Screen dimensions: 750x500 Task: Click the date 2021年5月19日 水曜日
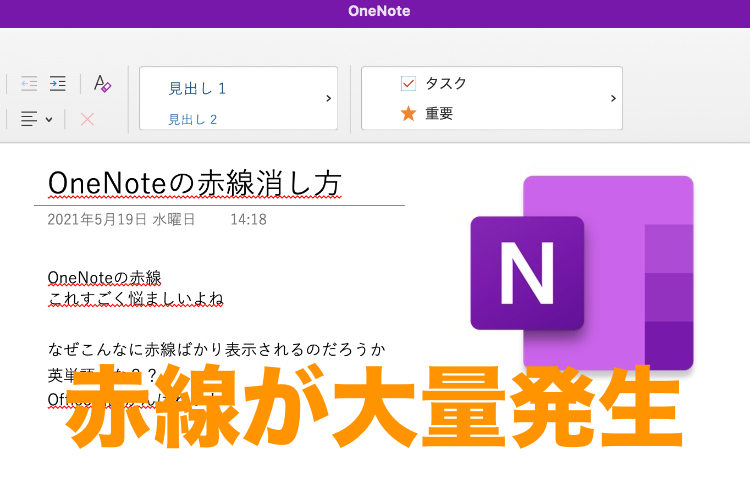pyautogui.click(x=121, y=220)
